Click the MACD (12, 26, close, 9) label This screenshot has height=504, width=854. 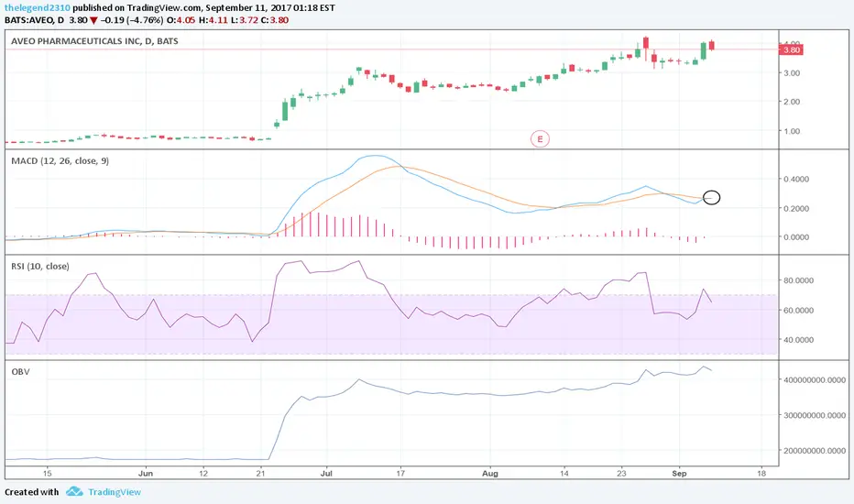pos(60,160)
